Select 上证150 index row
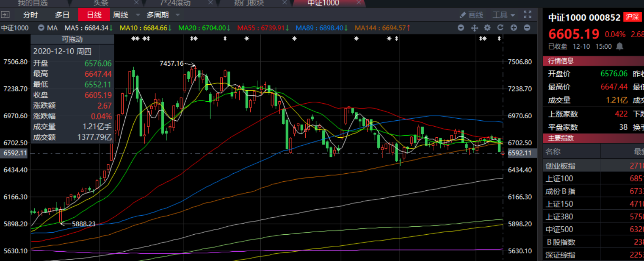 593,204
